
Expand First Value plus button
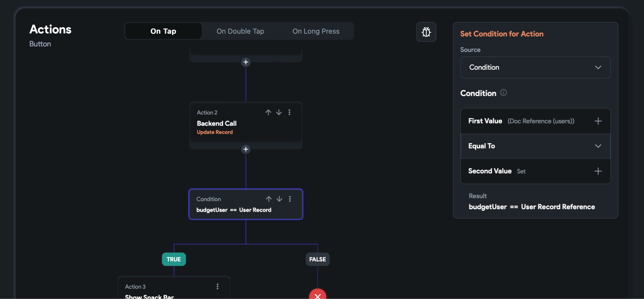tap(598, 121)
